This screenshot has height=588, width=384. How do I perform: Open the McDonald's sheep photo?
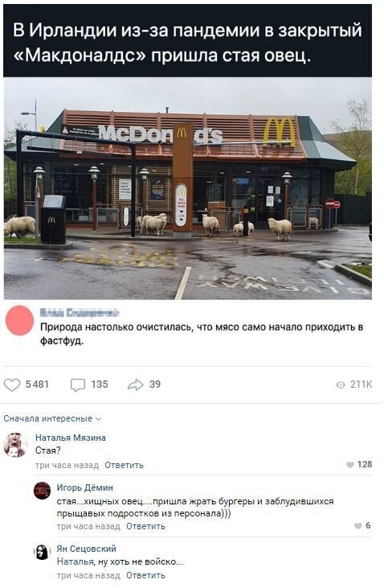click(x=188, y=188)
